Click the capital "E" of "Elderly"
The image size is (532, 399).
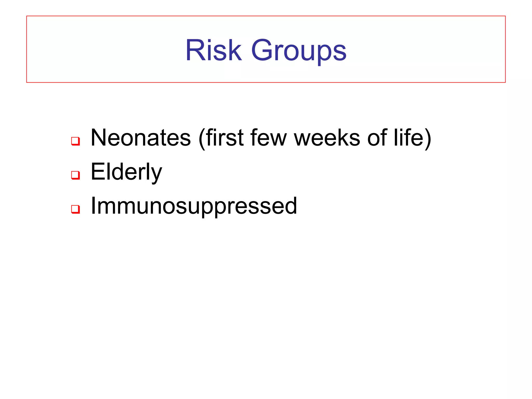tap(98, 172)
